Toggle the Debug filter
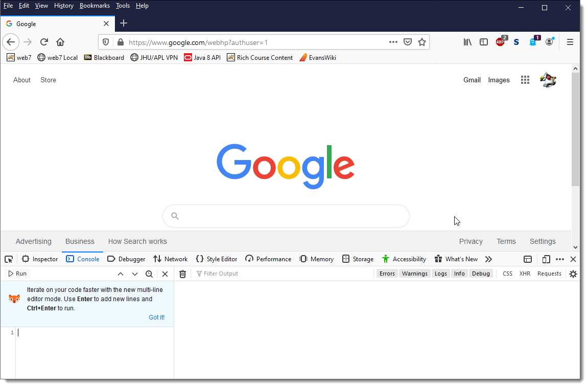This screenshot has width=588, height=387. click(x=481, y=274)
